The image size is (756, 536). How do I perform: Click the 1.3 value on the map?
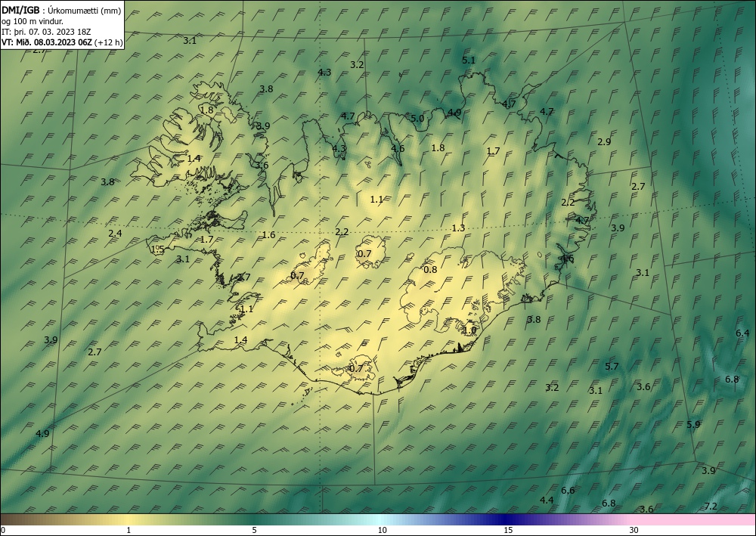pyautogui.click(x=459, y=228)
